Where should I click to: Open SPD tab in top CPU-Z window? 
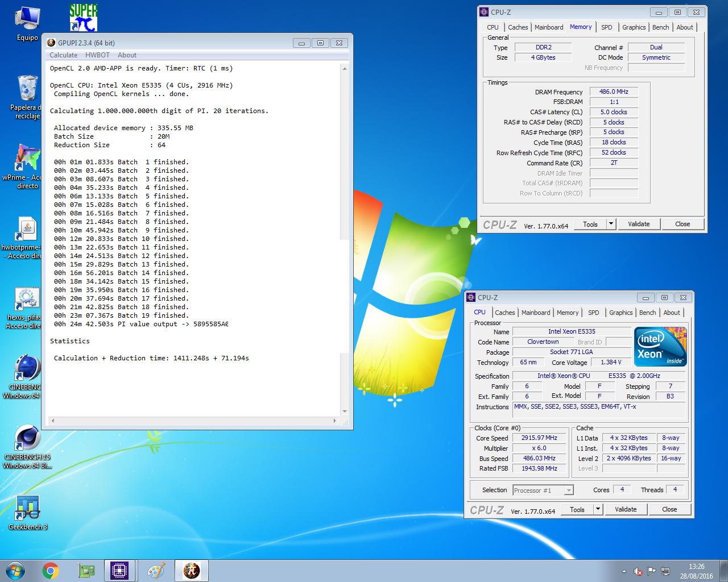click(x=607, y=27)
